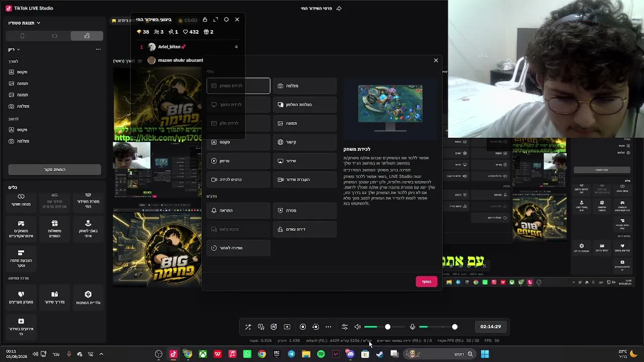644x362 pixels.
Task: Close the add source dialog
Action: 436,60
